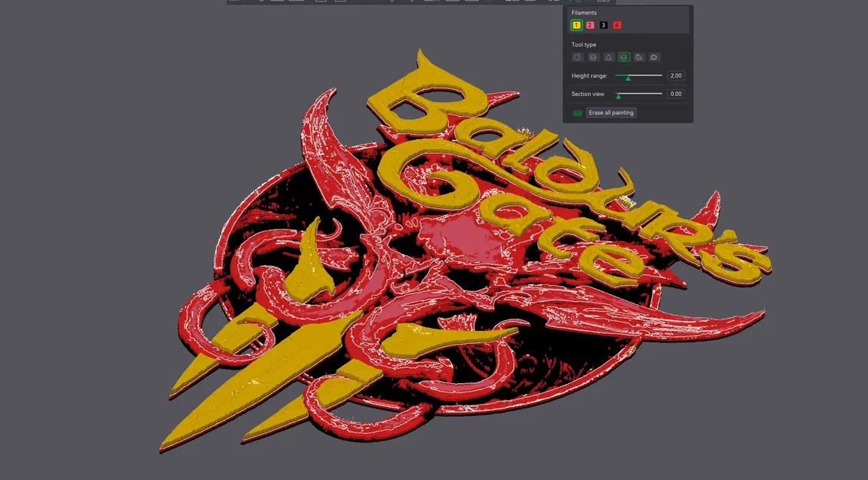
Task: Choose the paint bucket fill tool
Action: [639, 57]
